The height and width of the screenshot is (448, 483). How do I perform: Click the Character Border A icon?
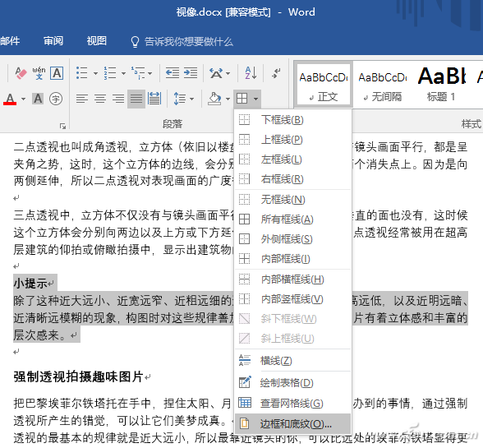[x=57, y=73]
